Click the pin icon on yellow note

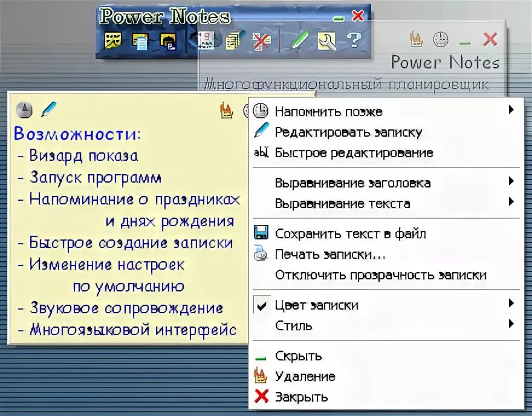[x=24, y=110]
